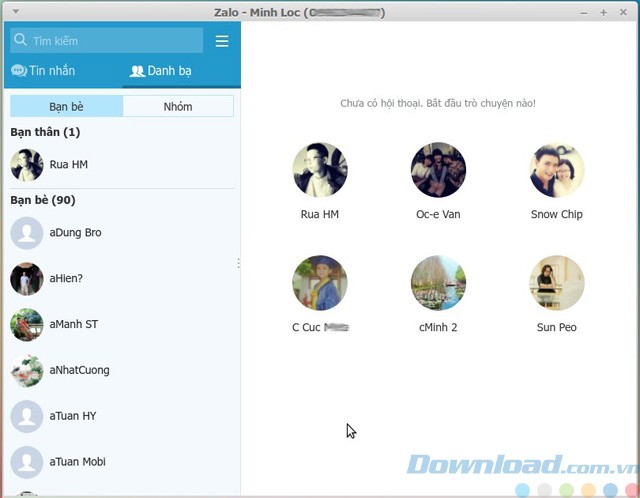
Task: Select aManh ST contact
Action: coord(73,325)
